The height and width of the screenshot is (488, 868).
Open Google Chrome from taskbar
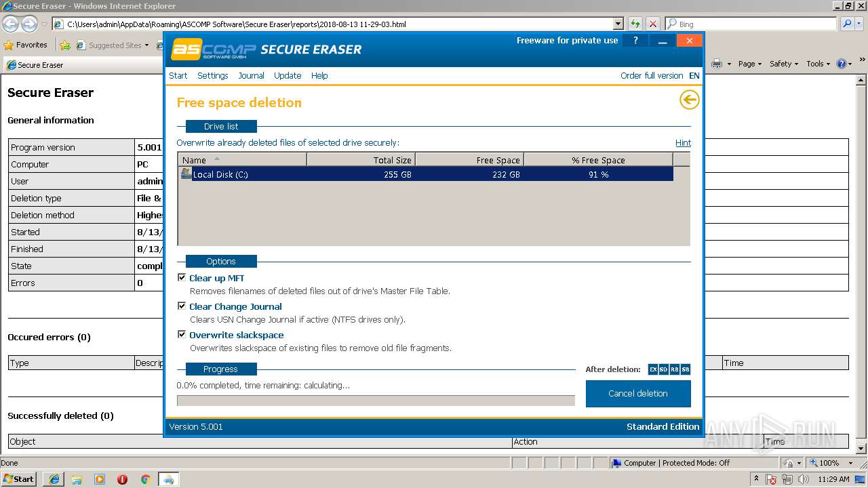[145, 479]
